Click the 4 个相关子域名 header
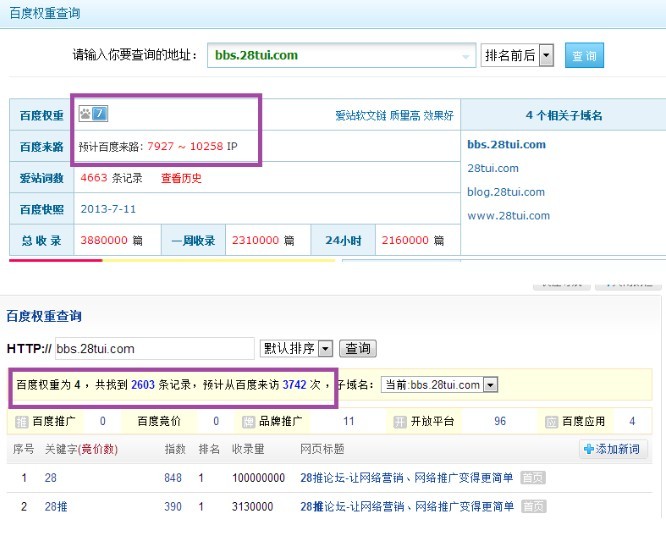 tap(564, 115)
